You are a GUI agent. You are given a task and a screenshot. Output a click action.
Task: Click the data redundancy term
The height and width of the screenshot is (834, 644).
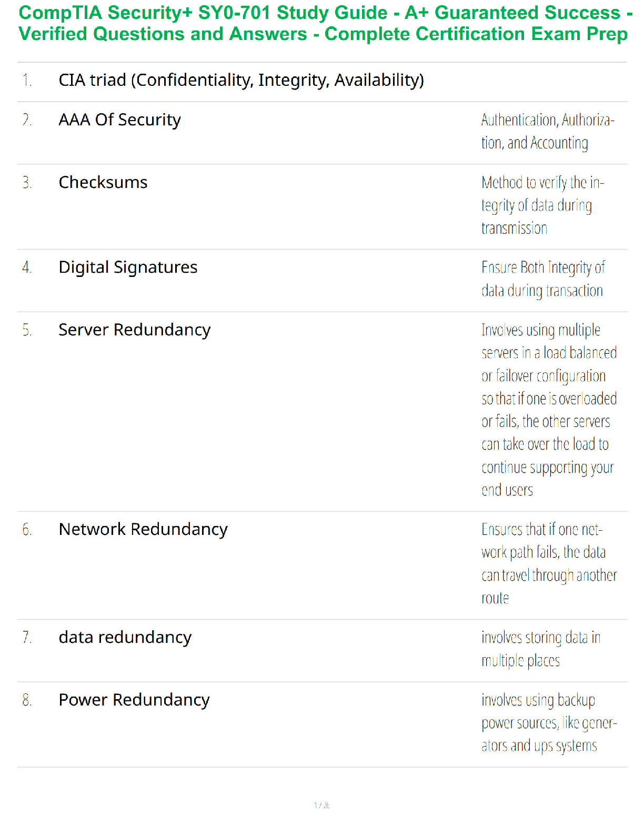(125, 638)
